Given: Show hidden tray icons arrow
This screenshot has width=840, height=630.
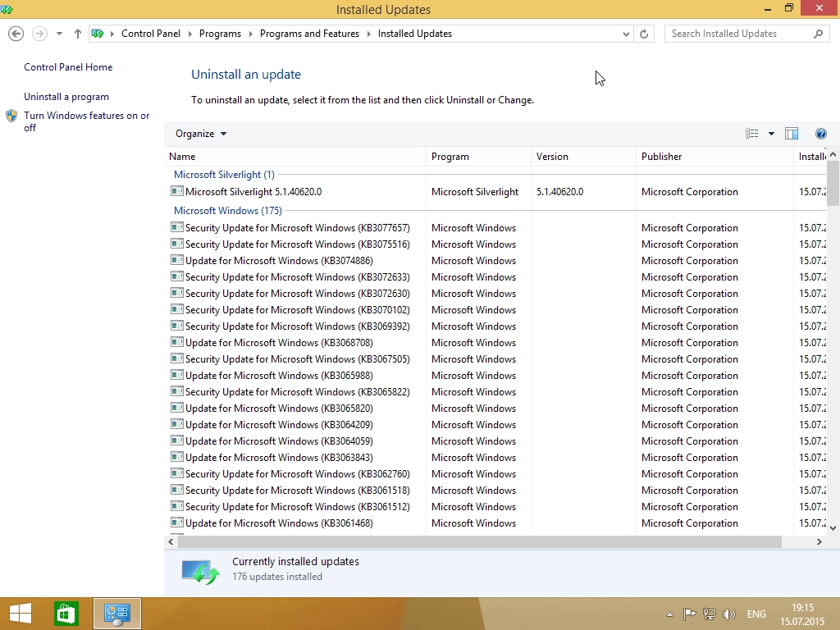Looking at the screenshot, I should point(669,614).
